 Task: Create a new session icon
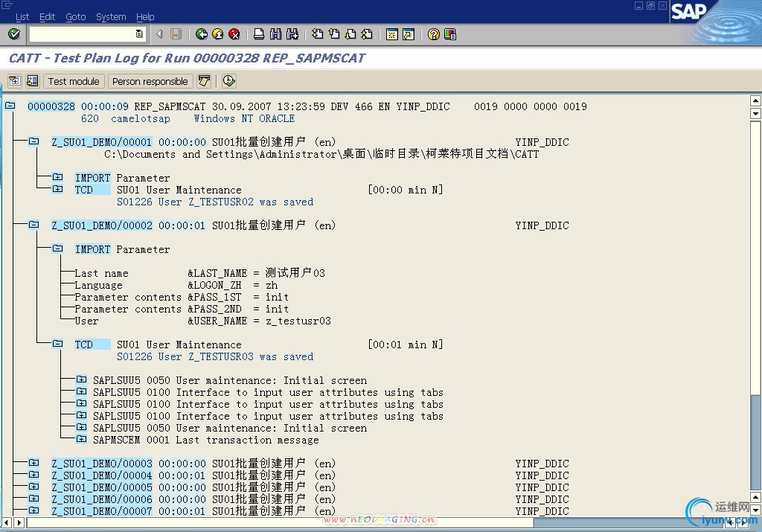coord(391,34)
